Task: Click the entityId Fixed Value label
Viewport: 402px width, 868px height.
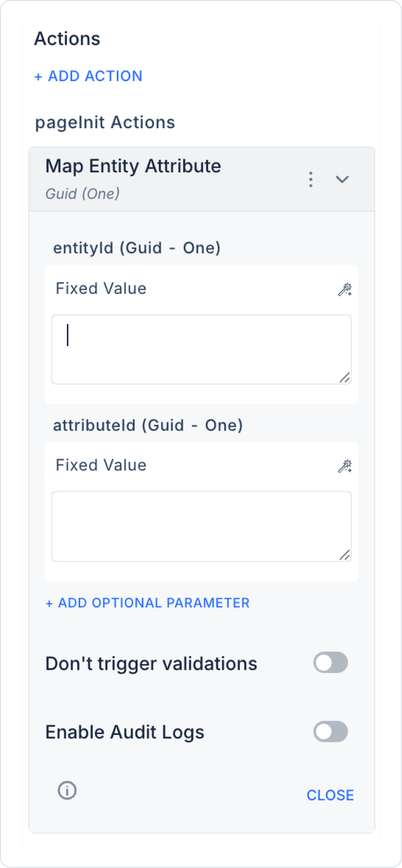Action: 101,288
